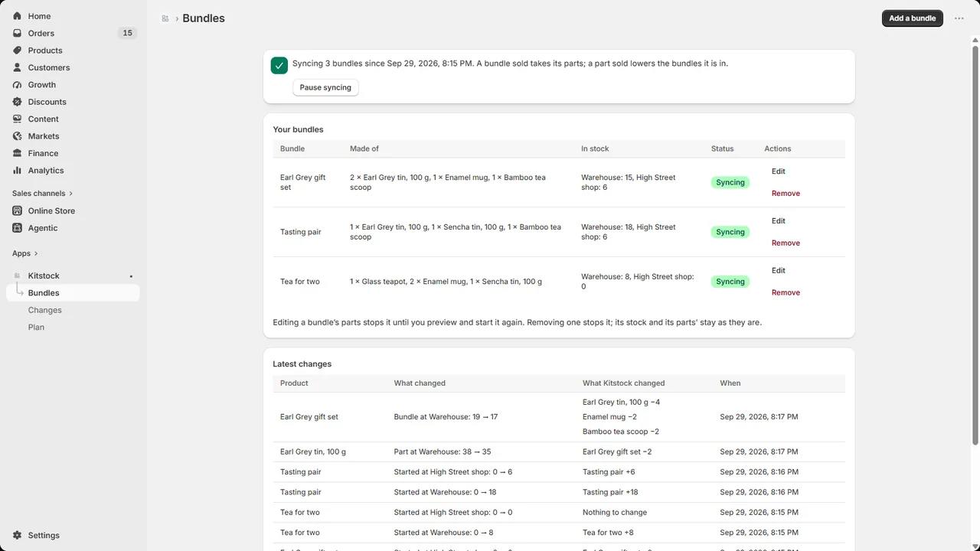Viewport: 980px width, 551px height.
Task: Remove the Earl Grey gift set bundle
Action: [x=786, y=194]
